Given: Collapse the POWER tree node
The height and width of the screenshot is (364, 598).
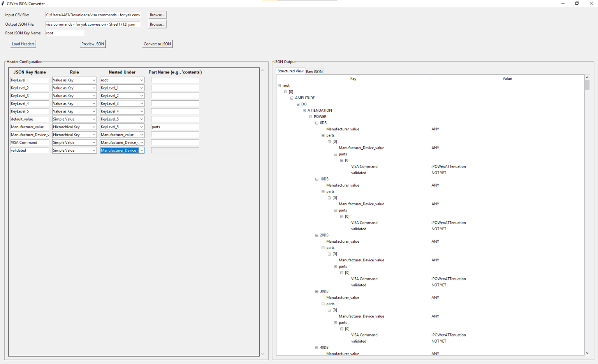Looking at the screenshot, I should click(x=310, y=116).
